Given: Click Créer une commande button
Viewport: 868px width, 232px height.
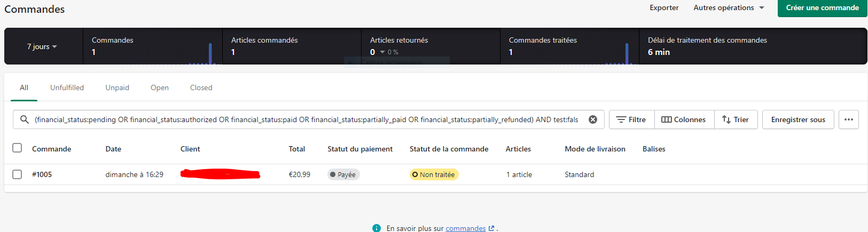Looking at the screenshot, I should [x=823, y=7].
